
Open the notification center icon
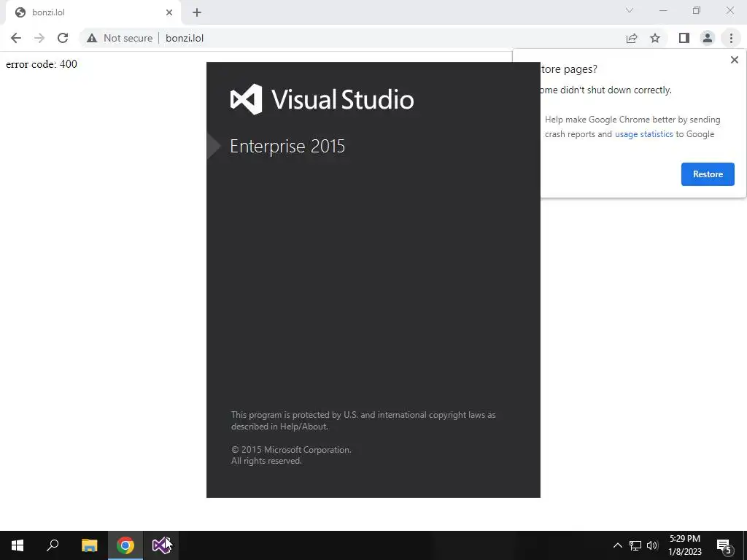point(724,545)
